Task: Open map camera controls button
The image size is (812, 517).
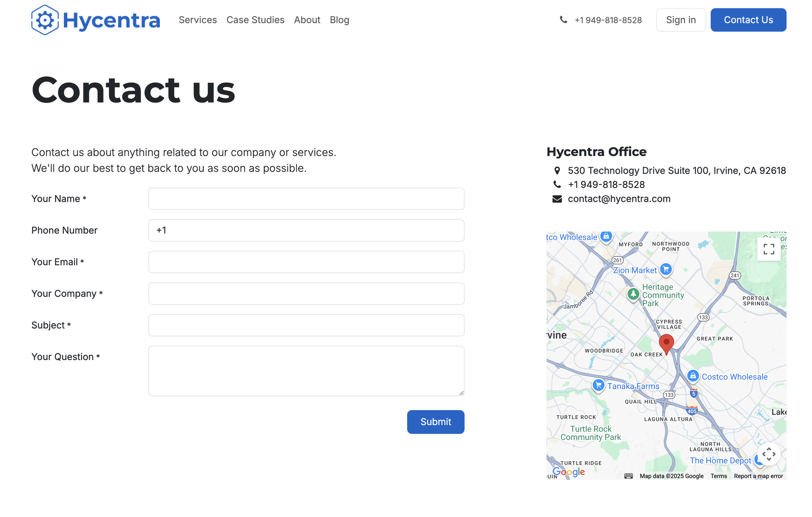Action: tap(768, 454)
